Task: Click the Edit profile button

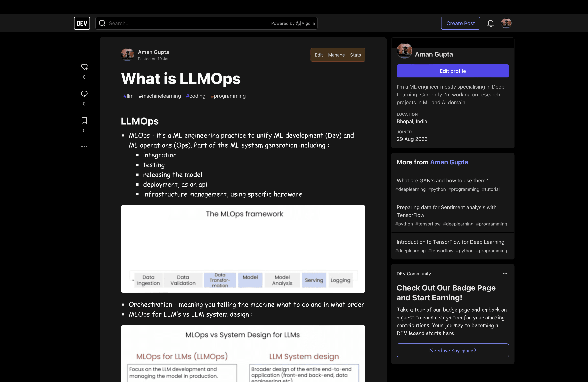Action: (453, 71)
